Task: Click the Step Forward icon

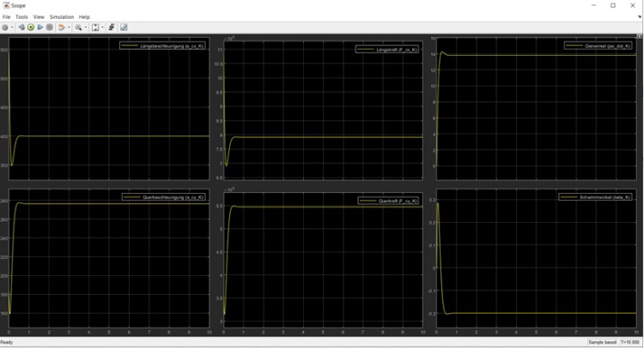Action: 39,27
